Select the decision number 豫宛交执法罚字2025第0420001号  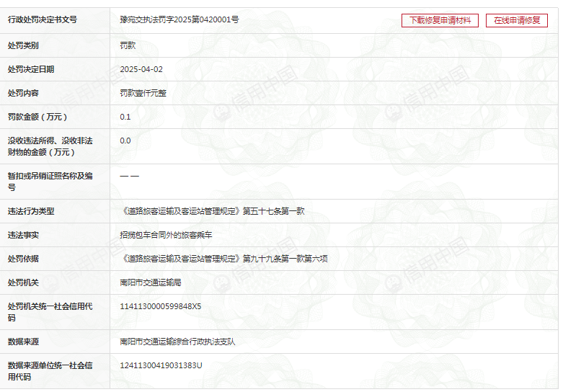click(x=179, y=19)
